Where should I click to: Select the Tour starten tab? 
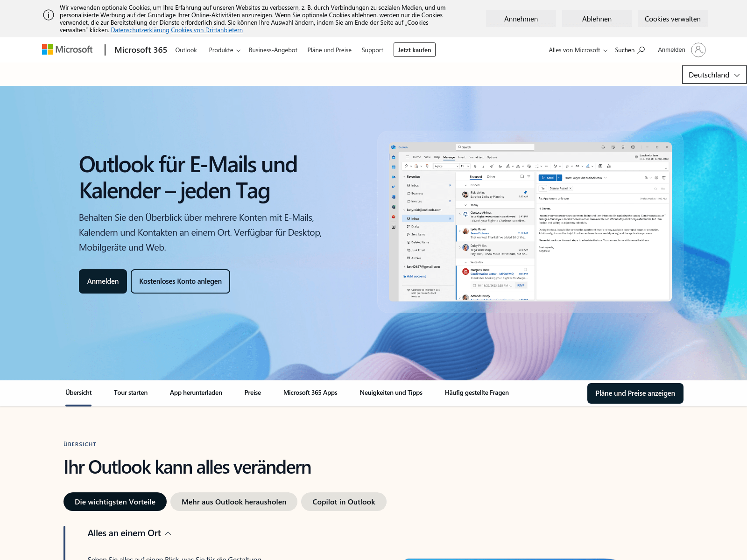(x=131, y=393)
